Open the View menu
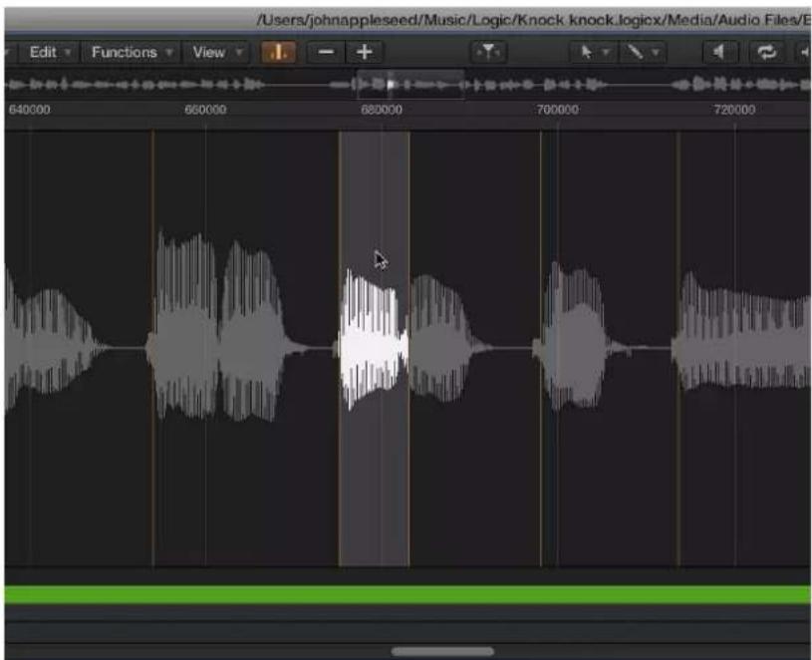Image resolution: width=812 pixels, height=660 pixels. click(216, 52)
